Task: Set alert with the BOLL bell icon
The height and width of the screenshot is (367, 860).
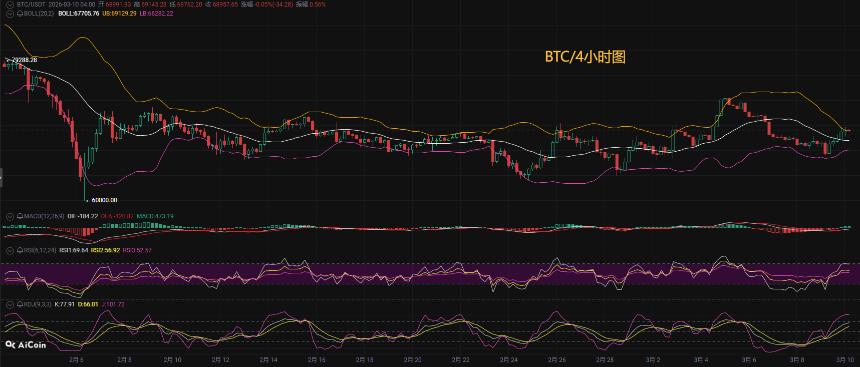Action: (20, 13)
